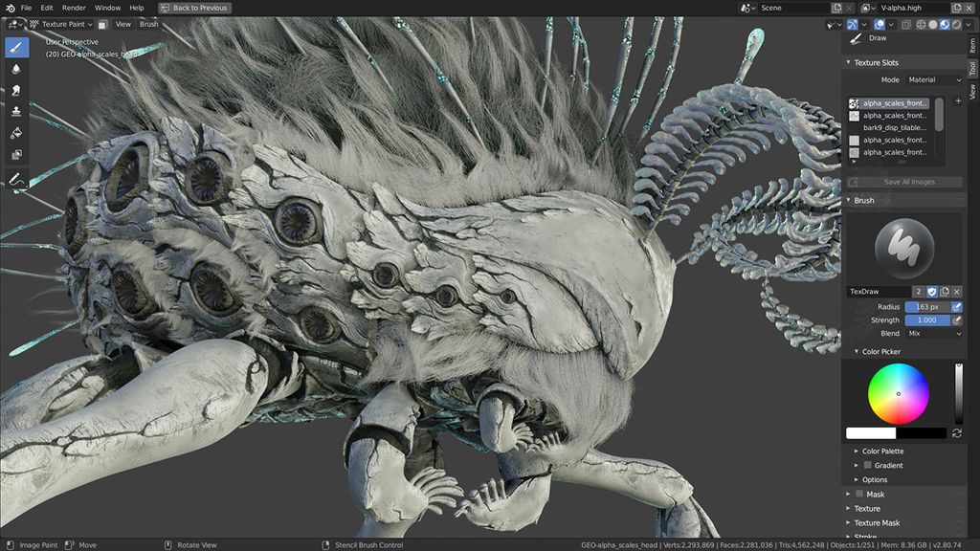Toggle pressure sensitivity for Strength
Image resolution: width=980 pixels, height=551 pixels.
click(956, 320)
